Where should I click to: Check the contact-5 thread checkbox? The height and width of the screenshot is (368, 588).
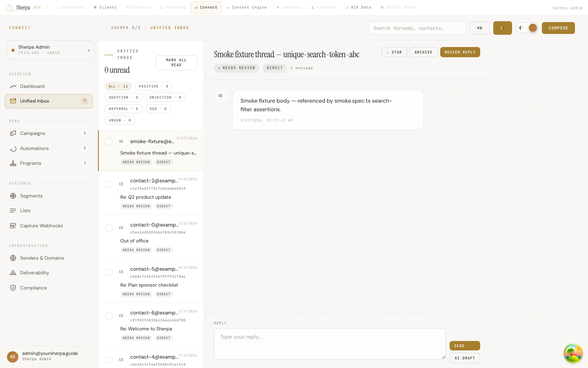[109, 272]
